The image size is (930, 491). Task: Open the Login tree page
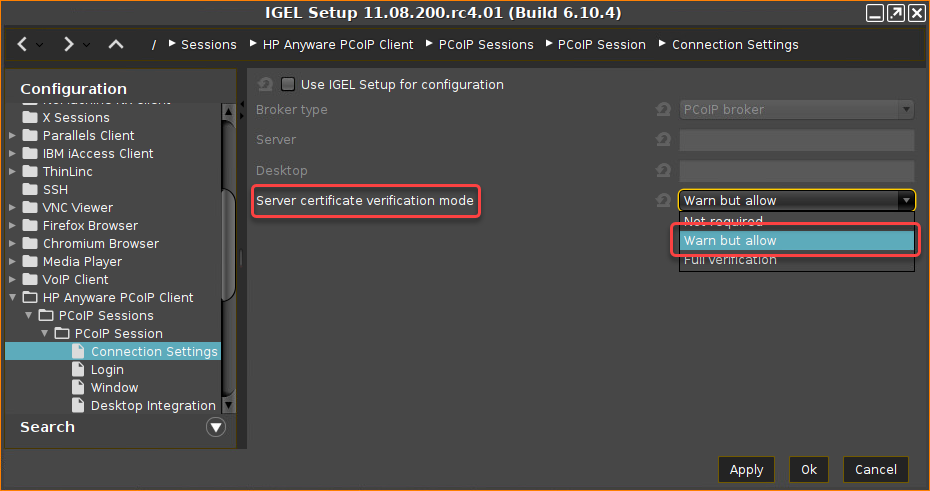pos(107,369)
